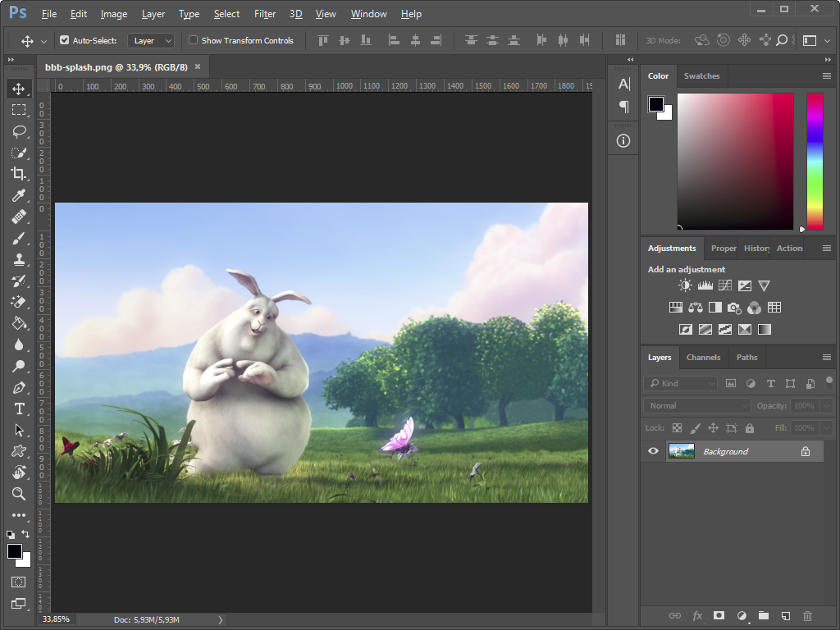This screenshot has width=840, height=630.
Task: Click the Background layer thumbnail
Action: click(681, 451)
